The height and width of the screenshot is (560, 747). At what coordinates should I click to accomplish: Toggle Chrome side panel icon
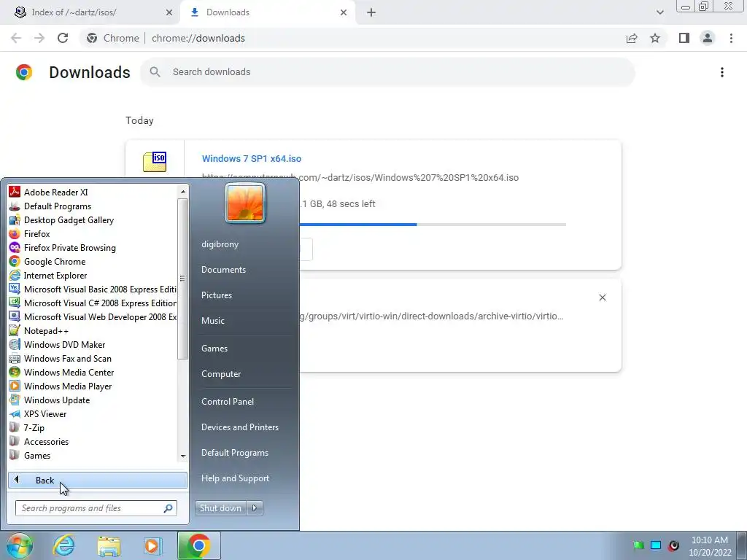(x=684, y=38)
